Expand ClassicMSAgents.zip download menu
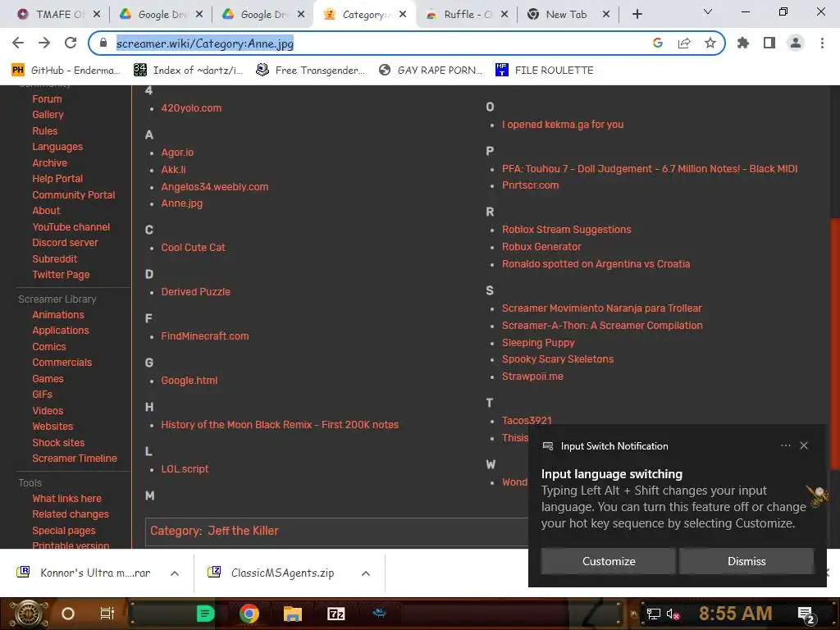840x630 pixels. pyautogui.click(x=365, y=573)
